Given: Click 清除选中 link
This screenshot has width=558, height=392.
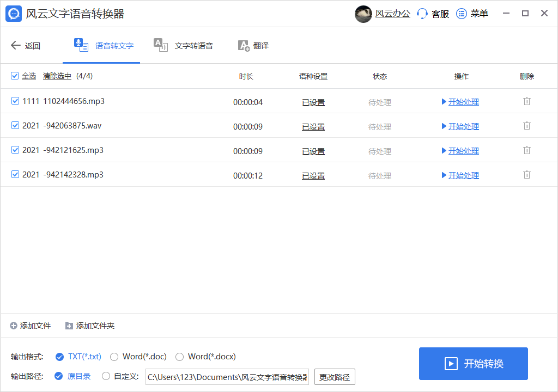Looking at the screenshot, I should click(57, 76).
